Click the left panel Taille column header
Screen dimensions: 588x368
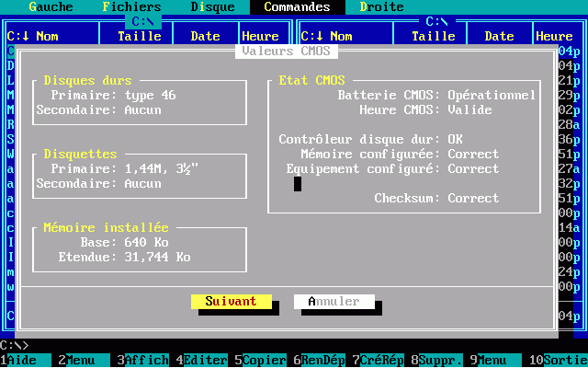tap(139, 37)
